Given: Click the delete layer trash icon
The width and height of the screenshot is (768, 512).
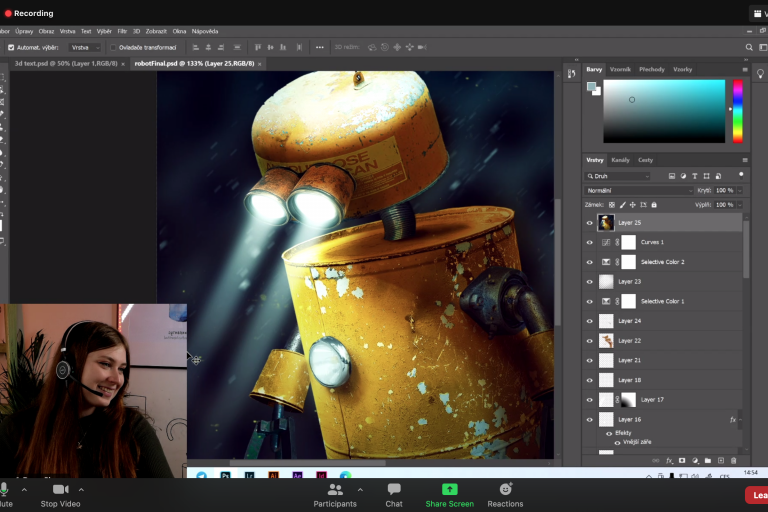Looking at the screenshot, I should click(733, 460).
